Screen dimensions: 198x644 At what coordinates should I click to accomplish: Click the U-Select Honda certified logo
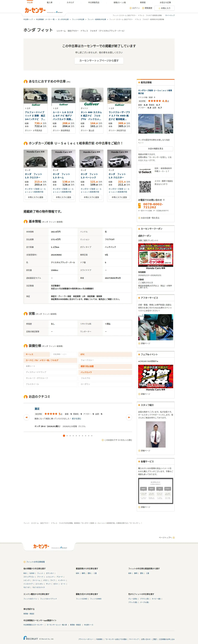(145, 171)
